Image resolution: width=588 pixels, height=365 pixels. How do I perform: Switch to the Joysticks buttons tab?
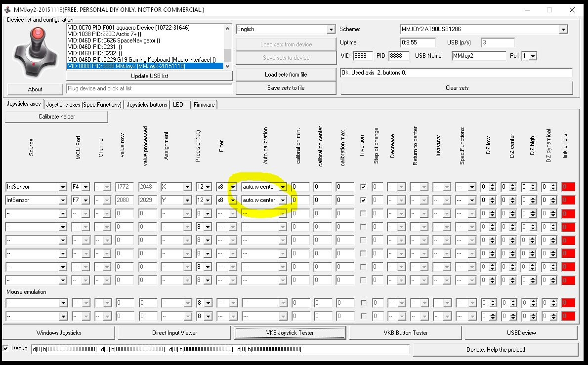147,105
